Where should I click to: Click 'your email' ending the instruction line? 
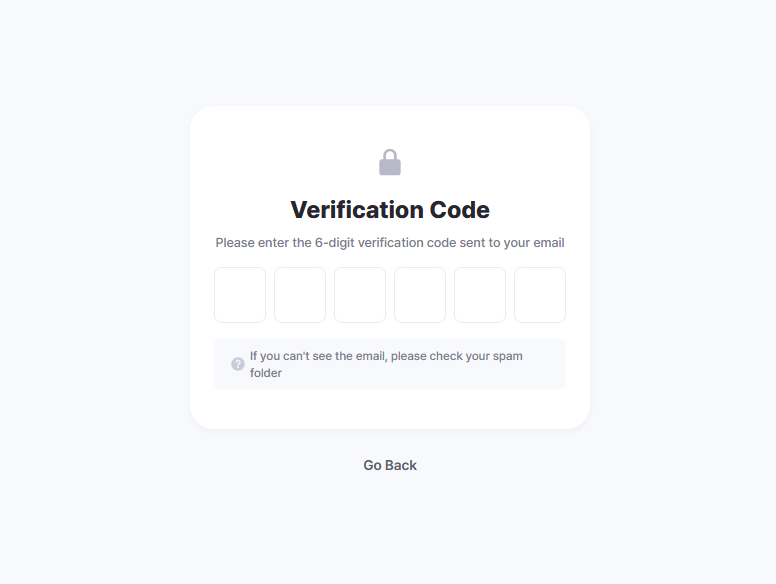point(535,243)
